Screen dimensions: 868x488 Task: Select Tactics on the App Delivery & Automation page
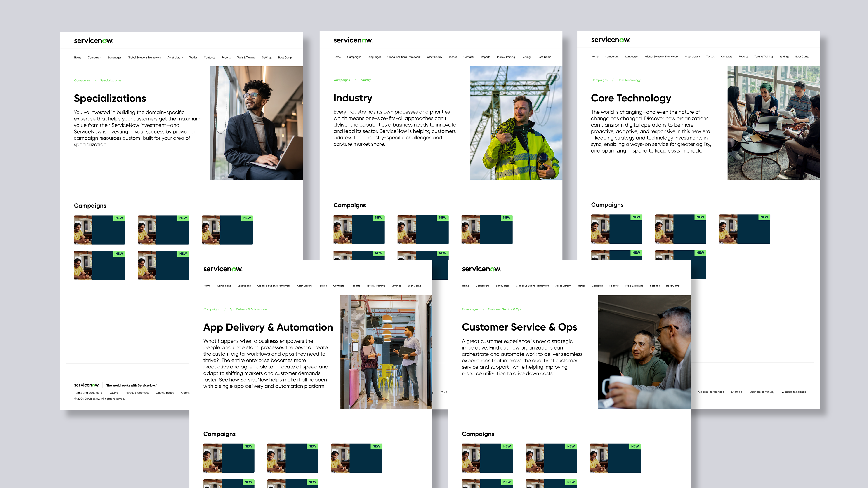point(323,286)
